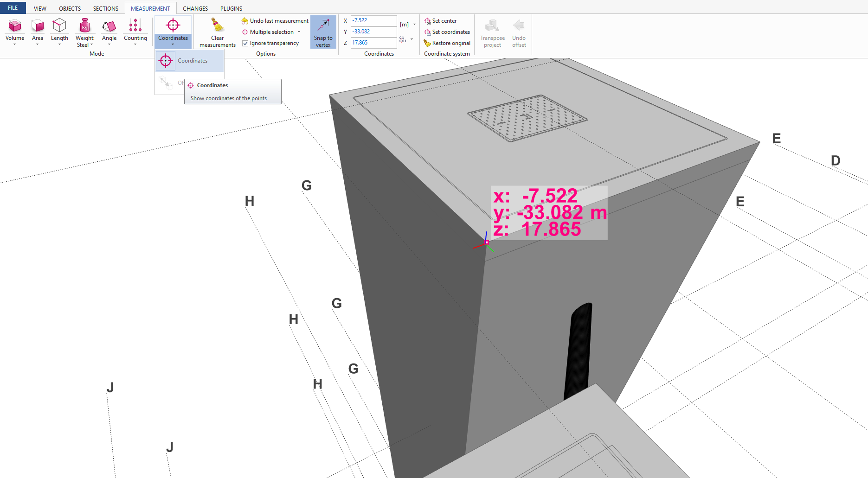Click the Undo offset arrow icon
The width and height of the screenshot is (868, 478).
pyautogui.click(x=519, y=25)
